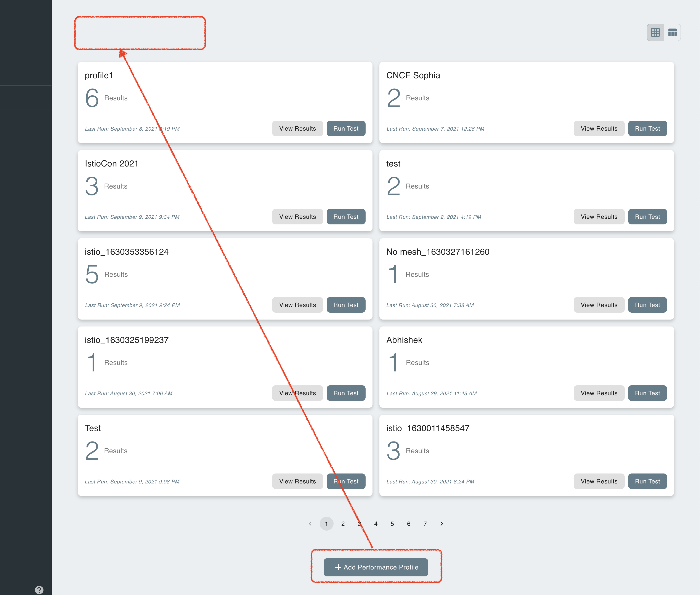View Results for the test profile
Screen dimensions: 700x595
(x=599, y=217)
